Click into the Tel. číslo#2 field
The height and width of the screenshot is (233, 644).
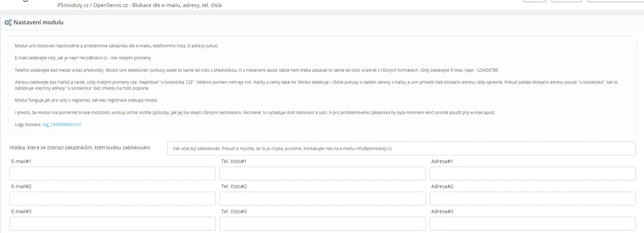pyautogui.click(x=322, y=199)
